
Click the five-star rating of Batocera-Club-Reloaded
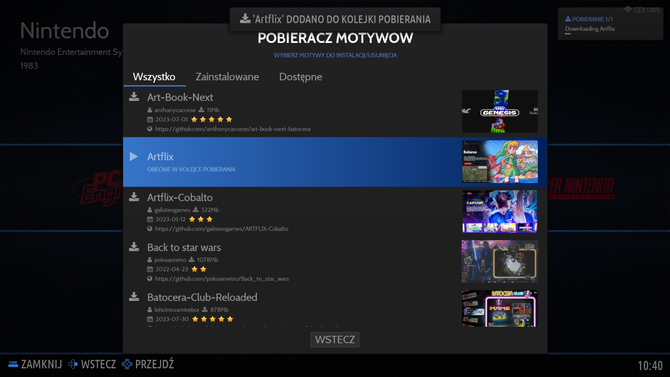point(212,319)
